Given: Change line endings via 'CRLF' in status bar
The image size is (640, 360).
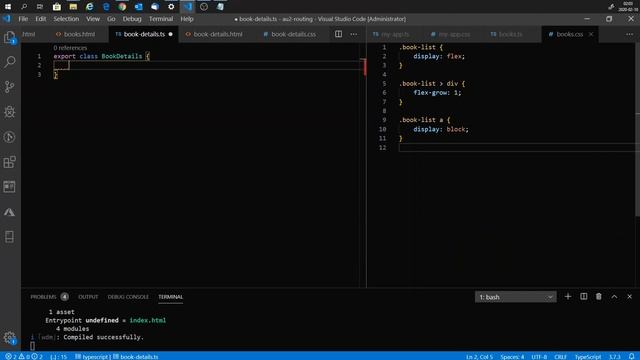Looking at the screenshot, I should coord(560,356).
